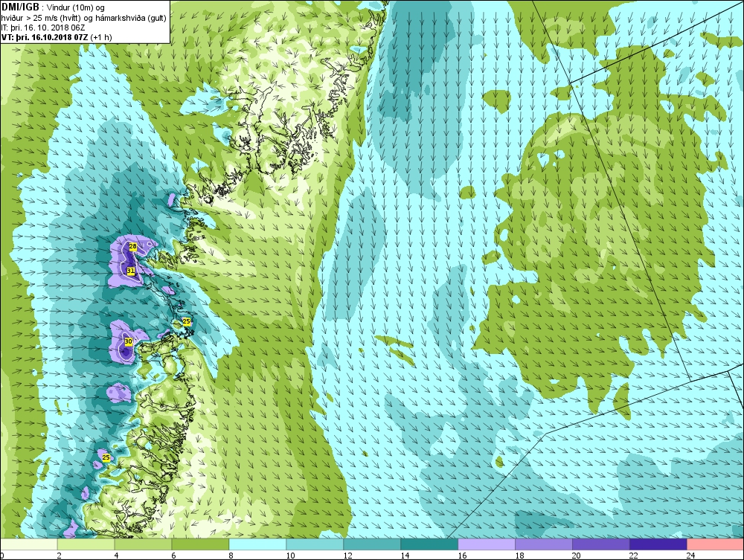Viewport: 744px width, 560px height.
Task: Click the legend scale number 14
Action: tap(405, 556)
